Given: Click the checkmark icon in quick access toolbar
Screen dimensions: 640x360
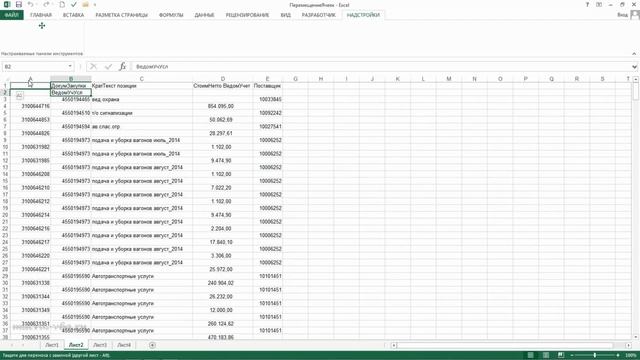Looking at the screenshot, I should coord(74,4).
